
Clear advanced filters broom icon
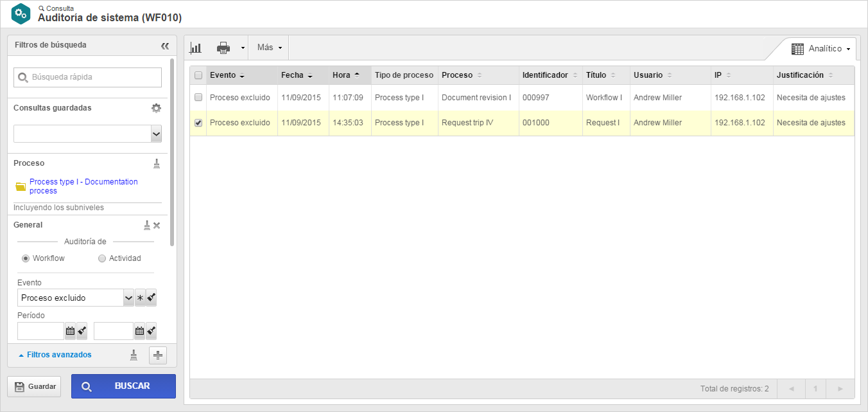(134, 355)
